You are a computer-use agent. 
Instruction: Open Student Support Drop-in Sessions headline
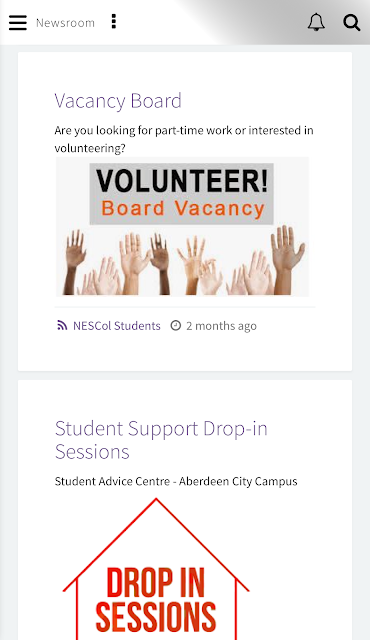161,440
